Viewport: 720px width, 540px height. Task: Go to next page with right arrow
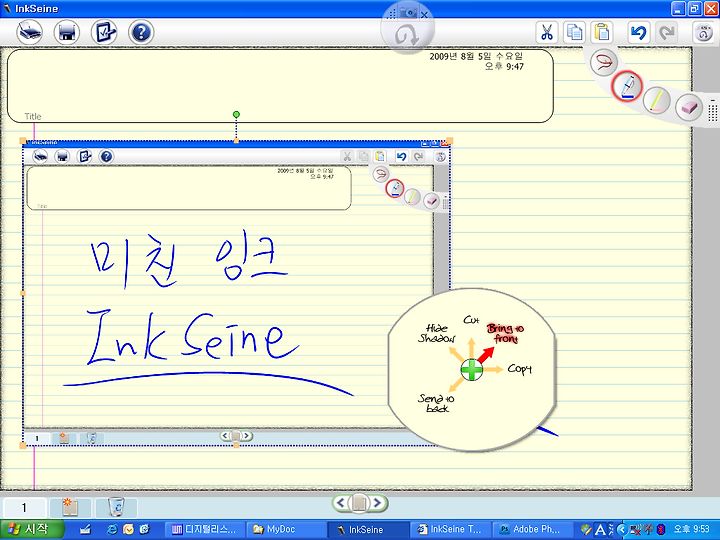tap(377, 503)
